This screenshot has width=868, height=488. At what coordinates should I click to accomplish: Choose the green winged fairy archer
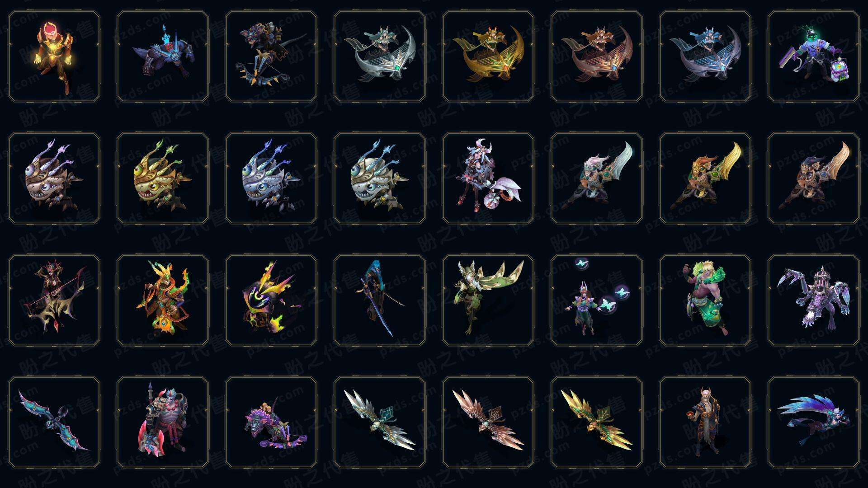pyautogui.click(x=488, y=300)
